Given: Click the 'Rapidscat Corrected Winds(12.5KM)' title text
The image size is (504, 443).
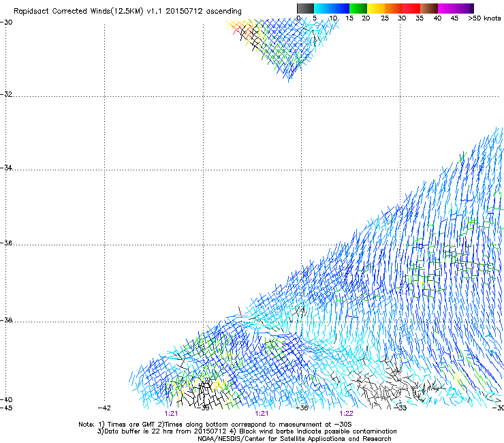Looking at the screenshot, I should pos(78,12).
